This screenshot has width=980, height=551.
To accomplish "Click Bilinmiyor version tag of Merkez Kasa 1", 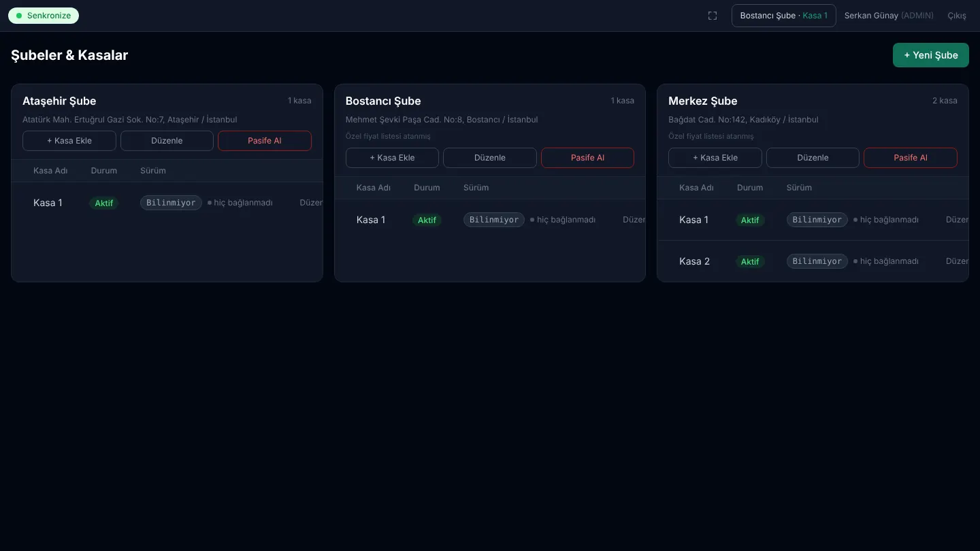I will (x=817, y=220).
